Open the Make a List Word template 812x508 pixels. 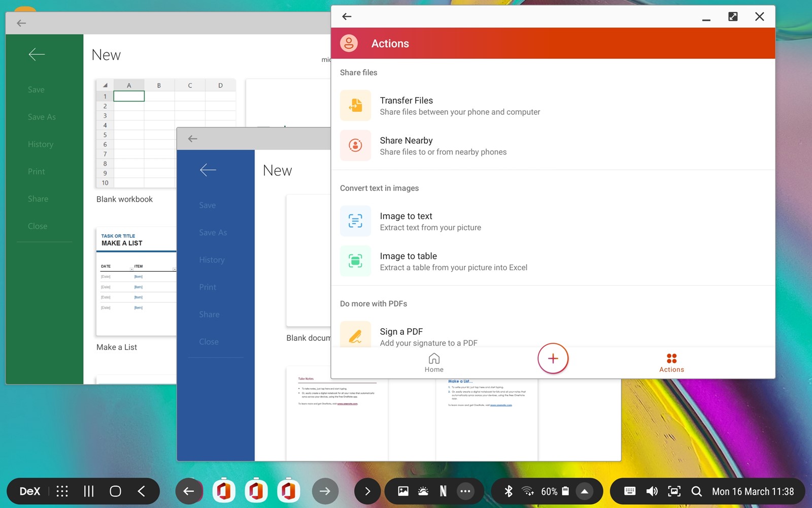coord(487,419)
